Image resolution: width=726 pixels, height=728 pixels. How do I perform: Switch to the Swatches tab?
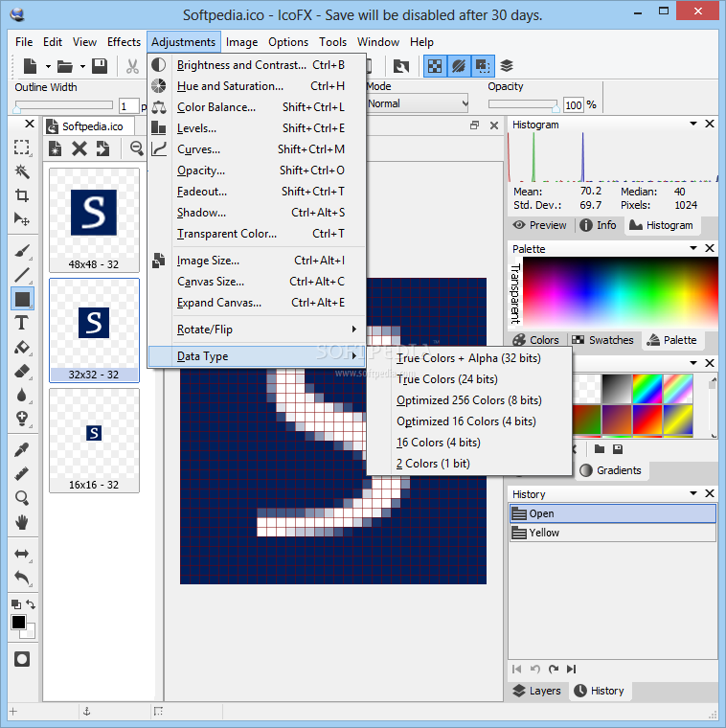602,340
